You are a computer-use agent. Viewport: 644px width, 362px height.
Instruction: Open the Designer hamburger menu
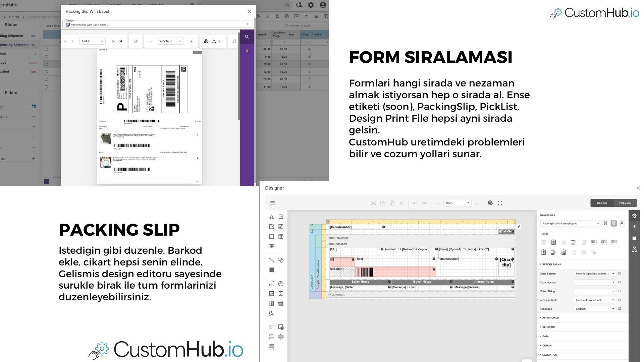272,203
